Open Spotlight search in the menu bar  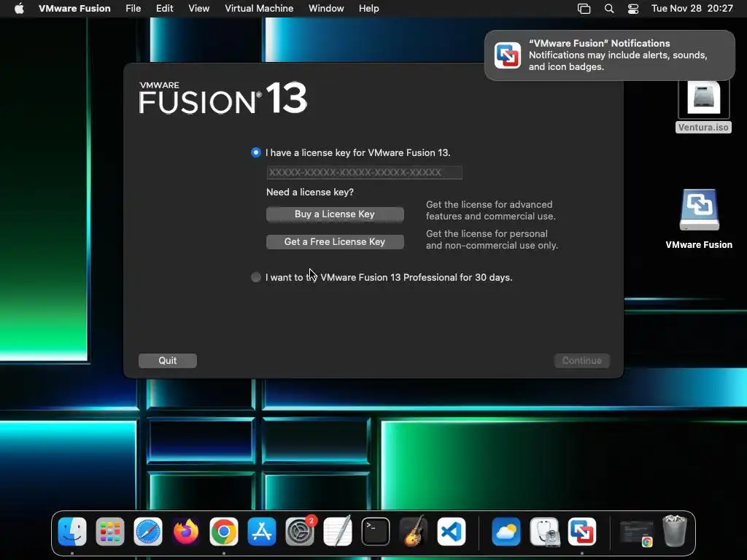[609, 9]
